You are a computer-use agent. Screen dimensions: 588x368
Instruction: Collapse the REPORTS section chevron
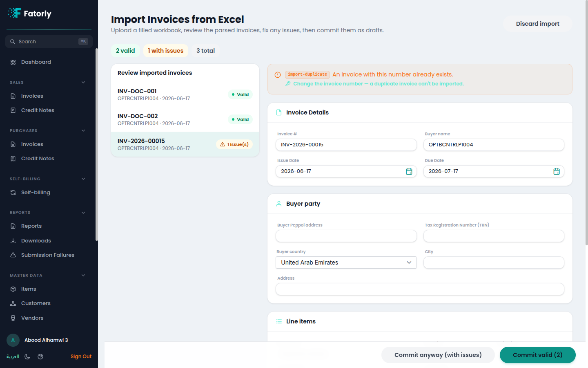83,212
